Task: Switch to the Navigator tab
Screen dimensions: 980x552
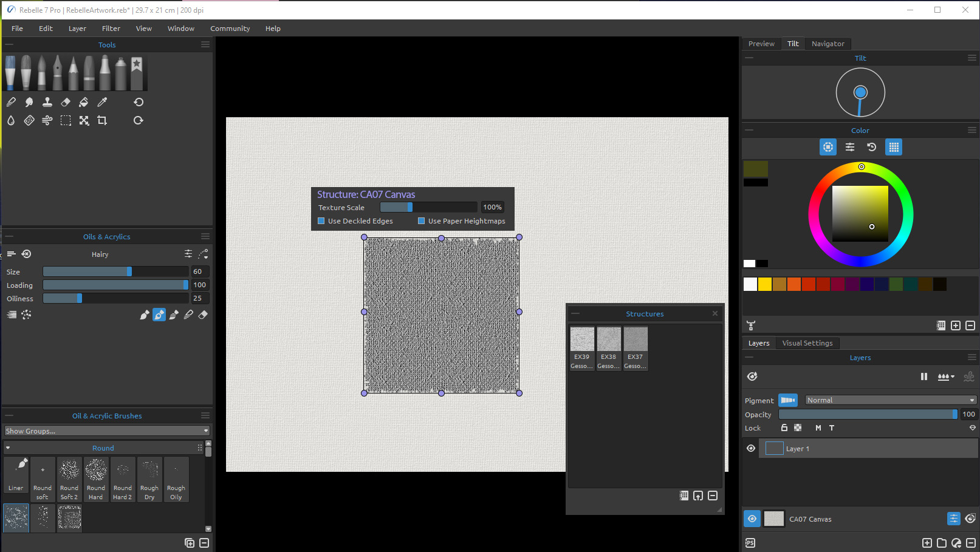Action: [x=828, y=43]
